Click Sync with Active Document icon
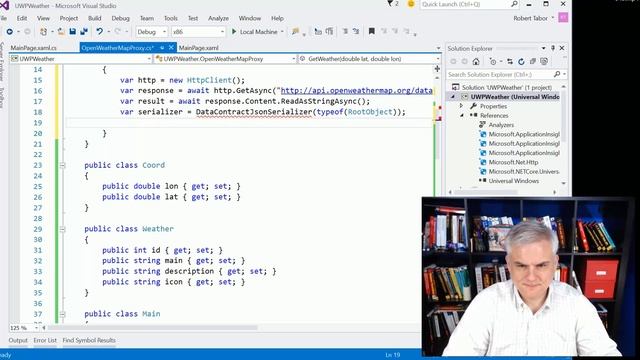The height and width of the screenshot is (360, 640). click(510, 62)
